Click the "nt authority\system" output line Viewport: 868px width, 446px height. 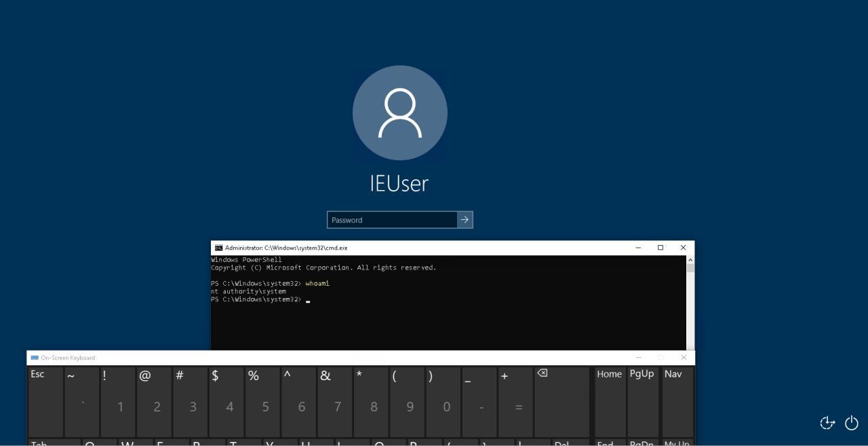(x=248, y=291)
